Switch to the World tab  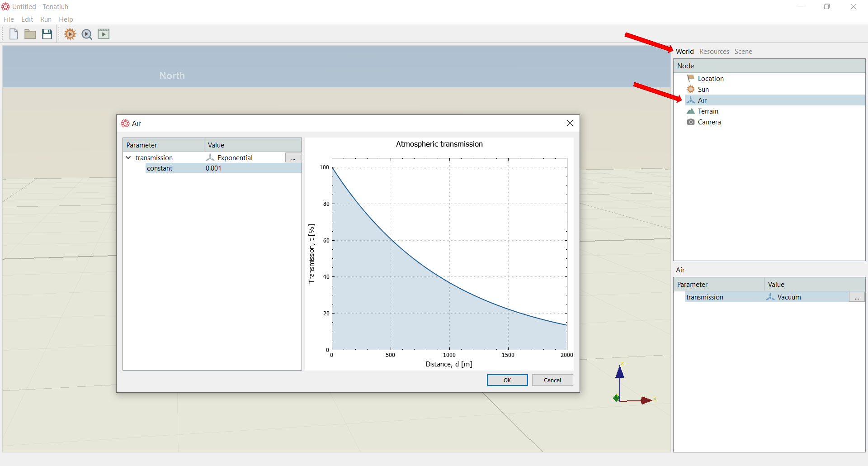(684, 52)
